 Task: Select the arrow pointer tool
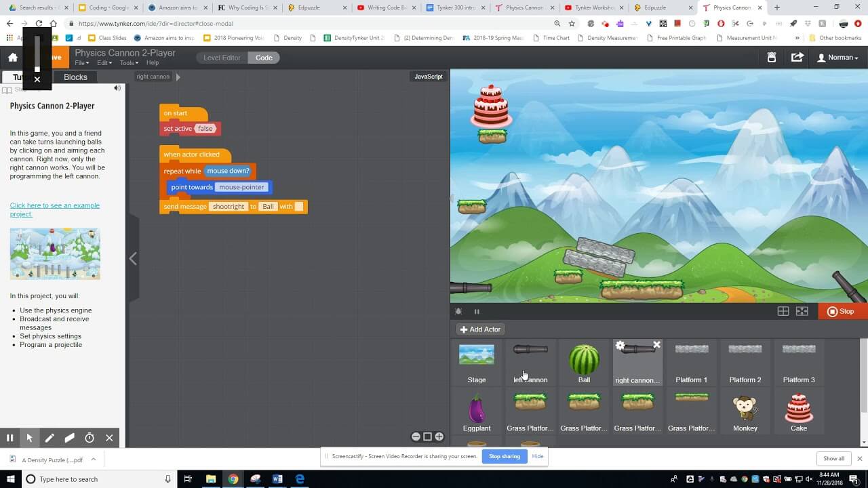pyautogui.click(x=29, y=438)
